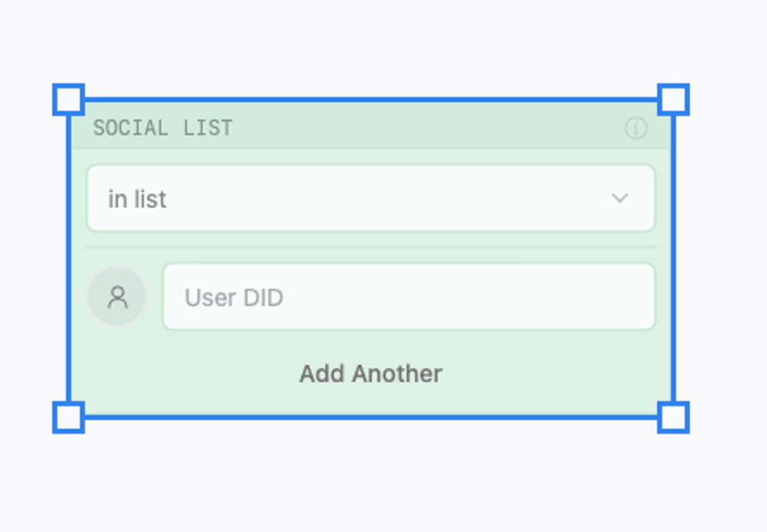Click the divider line below the dropdown
The height and width of the screenshot is (532, 767).
370,247
